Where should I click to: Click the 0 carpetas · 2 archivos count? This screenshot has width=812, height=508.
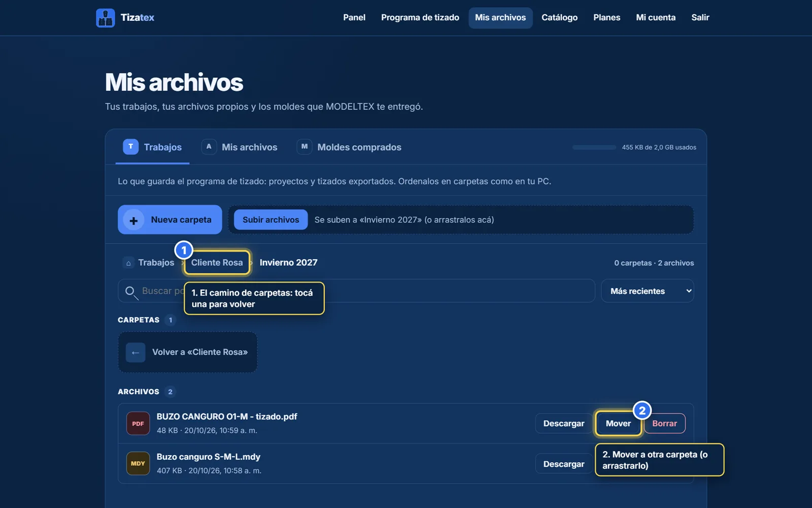654,263
